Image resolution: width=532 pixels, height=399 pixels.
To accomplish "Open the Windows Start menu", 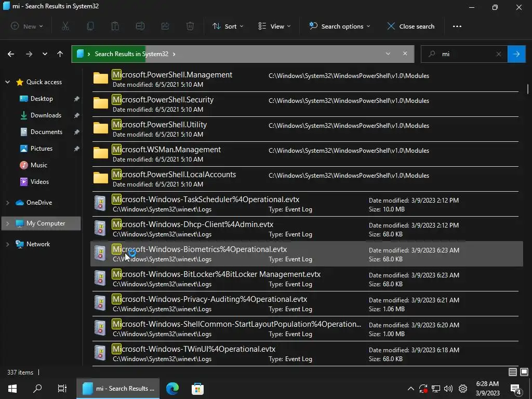I will pyautogui.click(x=12, y=389).
